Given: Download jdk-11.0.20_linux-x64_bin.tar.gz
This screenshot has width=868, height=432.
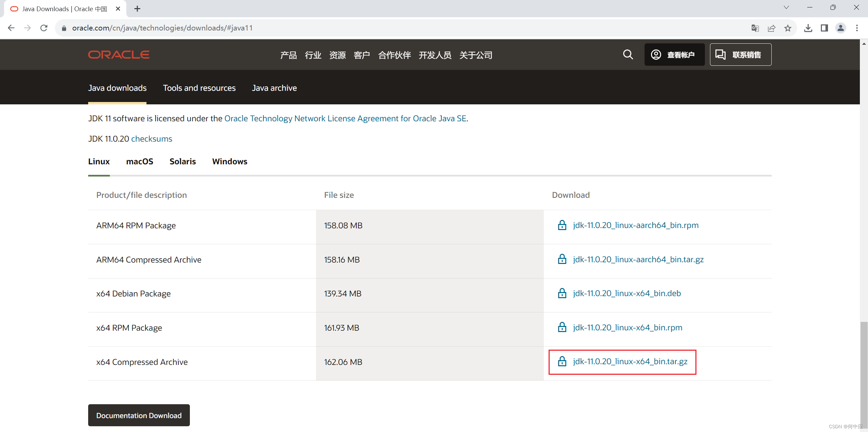Looking at the screenshot, I should point(630,362).
